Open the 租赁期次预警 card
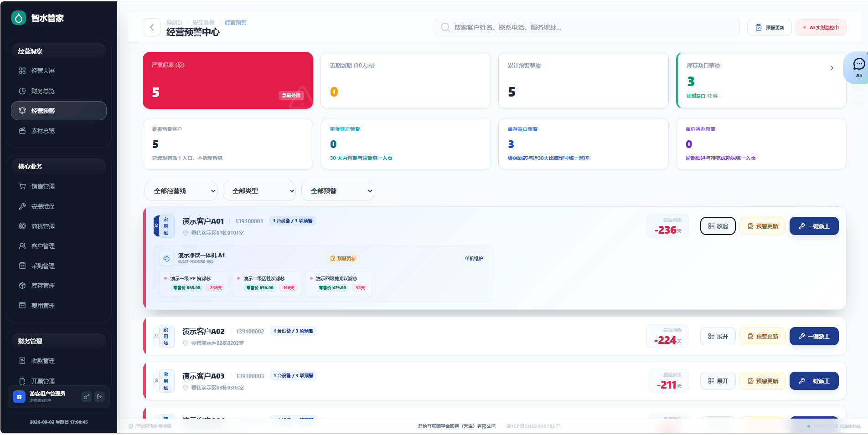Image resolution: width=868 pixels, height=435 pixels. pos(406,144)
